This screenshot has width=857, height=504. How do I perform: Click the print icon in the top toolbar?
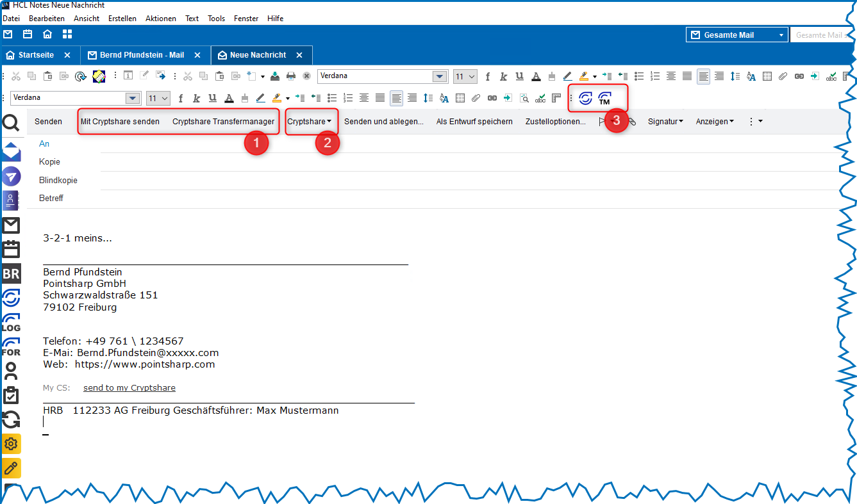(x=291, y=76)
